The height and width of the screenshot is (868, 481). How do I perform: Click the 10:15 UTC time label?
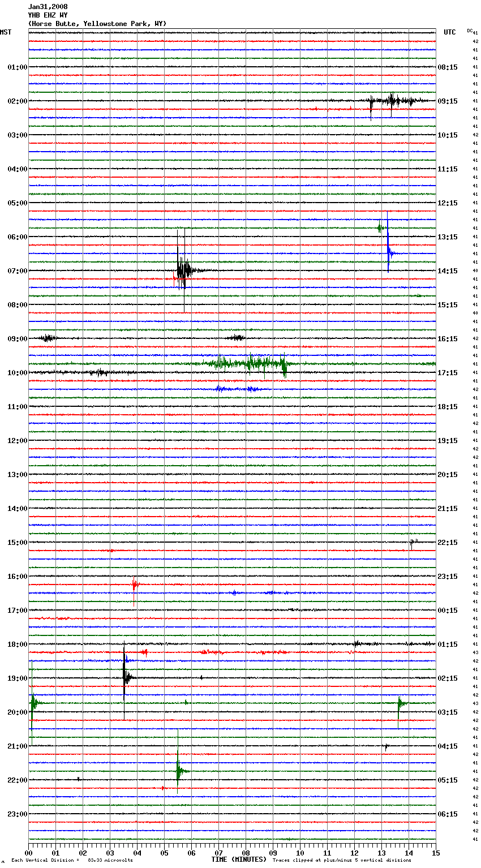(448, 135)
